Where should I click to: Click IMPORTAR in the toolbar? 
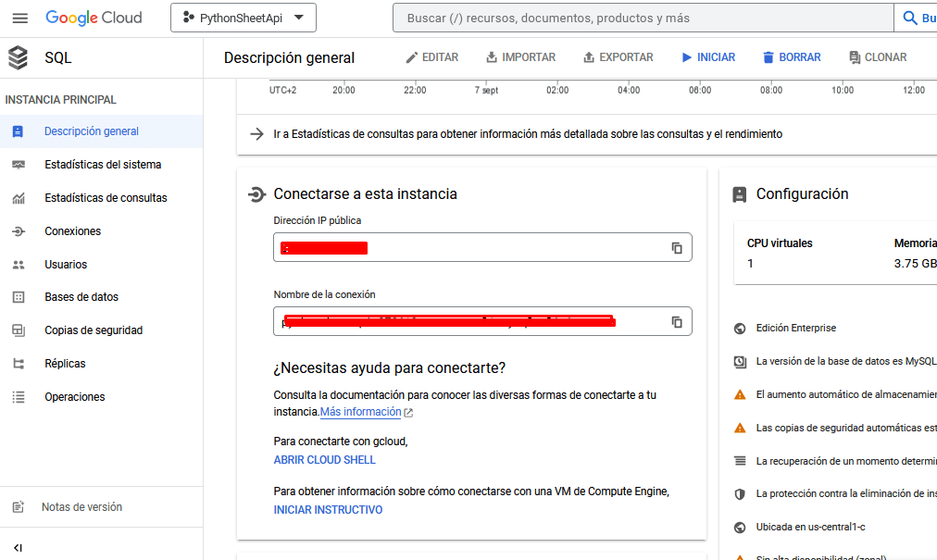pos(520,57)
